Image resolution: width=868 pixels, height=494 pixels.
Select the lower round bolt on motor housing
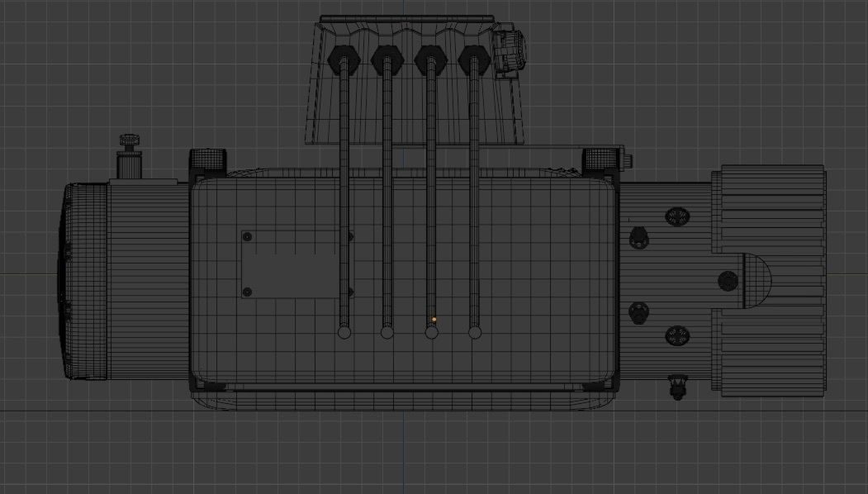point(677,335)
